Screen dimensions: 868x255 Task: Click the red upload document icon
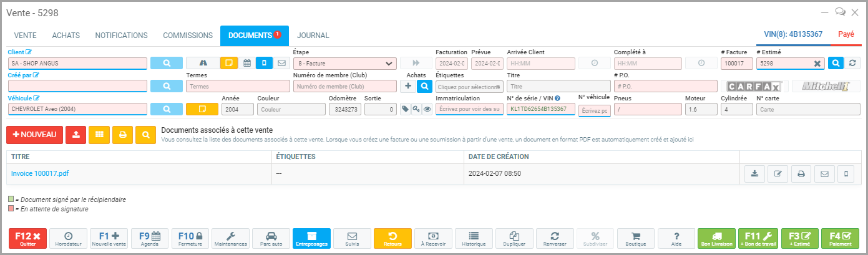(76, 135)
